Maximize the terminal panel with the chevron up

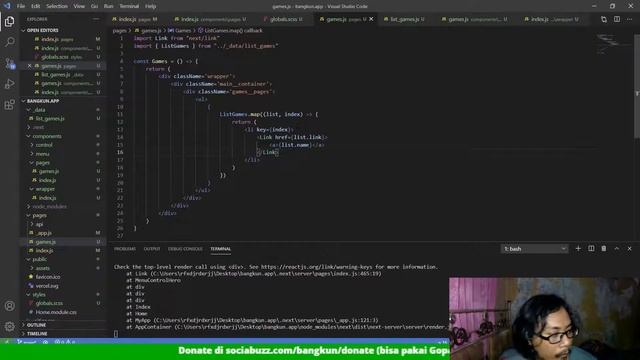[617, 249]
